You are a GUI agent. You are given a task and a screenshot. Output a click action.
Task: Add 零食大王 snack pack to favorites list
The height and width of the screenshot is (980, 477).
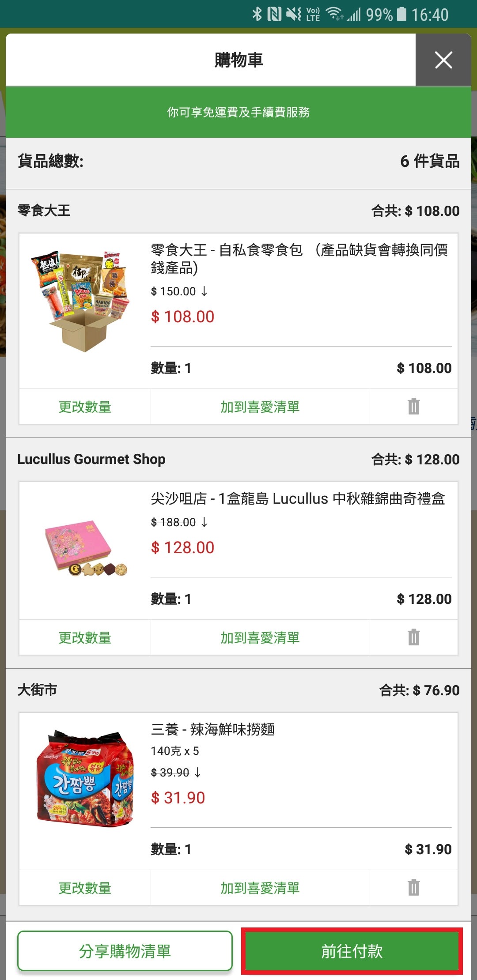[260, 407]
